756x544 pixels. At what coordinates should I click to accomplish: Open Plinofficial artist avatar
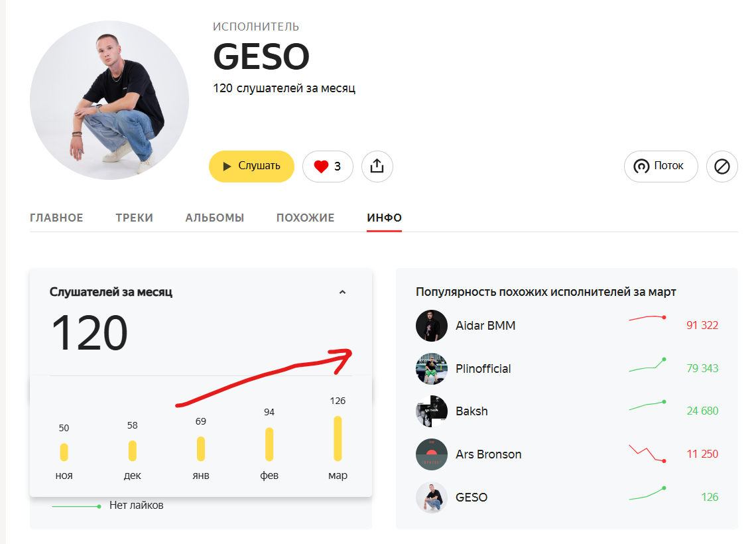coord(432,368)
